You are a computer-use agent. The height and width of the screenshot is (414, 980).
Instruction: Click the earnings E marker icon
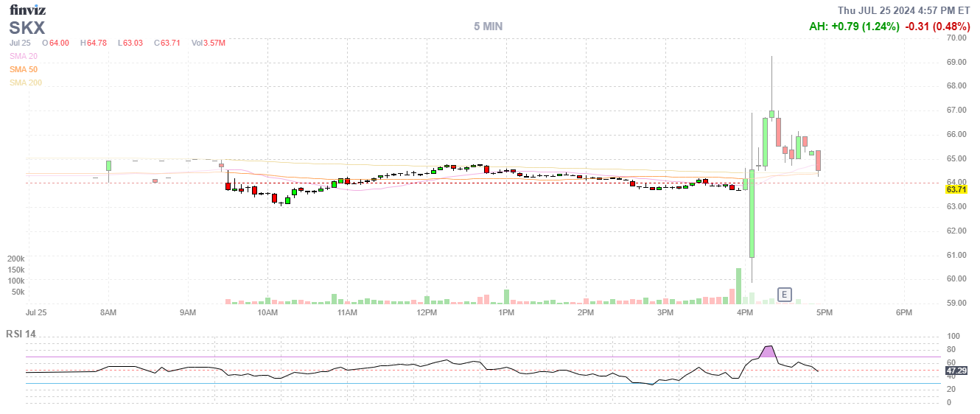pyautogui.click(x=785, y=295)
